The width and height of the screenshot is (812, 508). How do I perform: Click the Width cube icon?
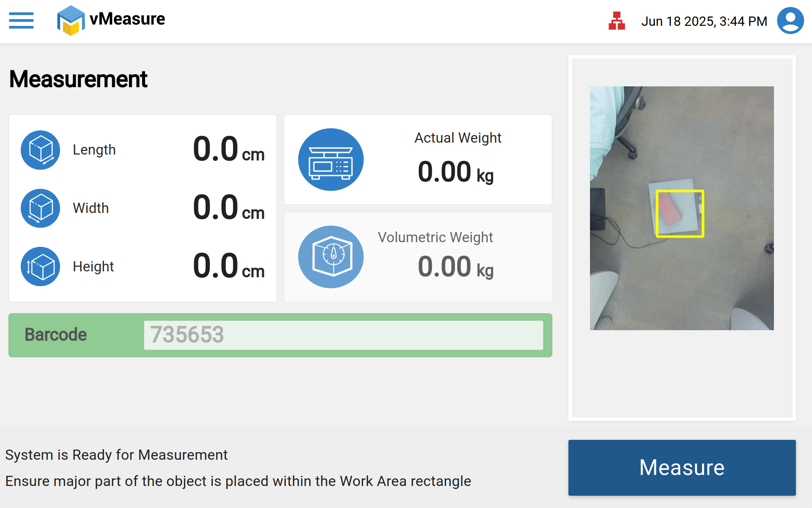(41, 208)
